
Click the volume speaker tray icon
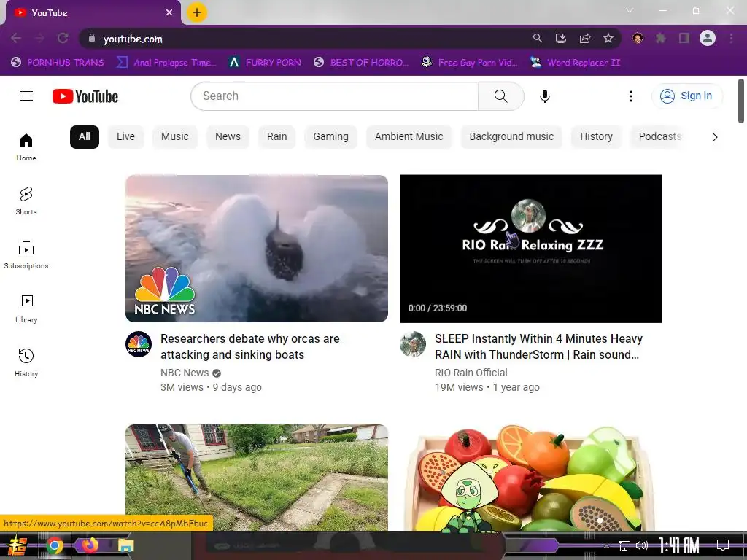click(642, 545)
